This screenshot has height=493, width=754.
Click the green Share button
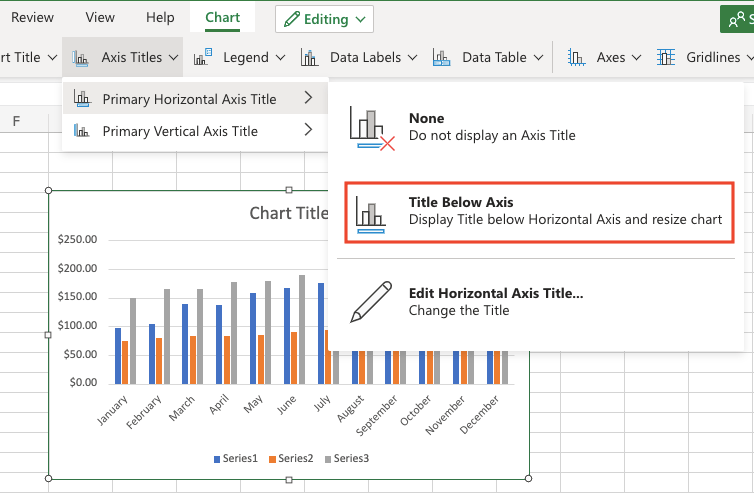point(737,19)
